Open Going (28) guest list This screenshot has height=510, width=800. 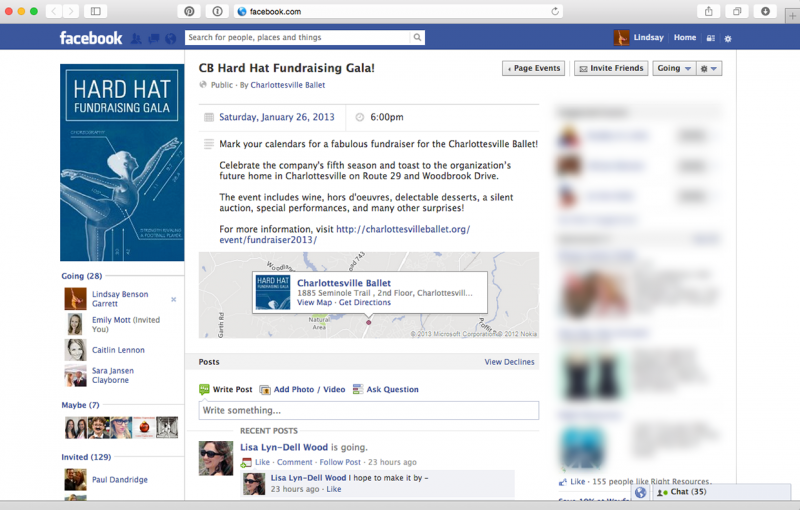(82, 276)
